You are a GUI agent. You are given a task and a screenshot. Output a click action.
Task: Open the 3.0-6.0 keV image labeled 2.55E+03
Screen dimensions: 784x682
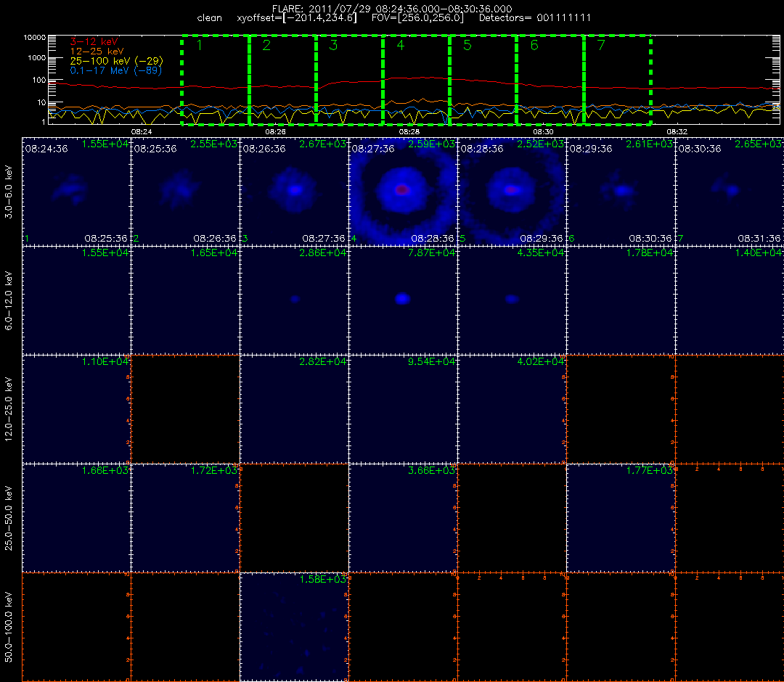point(186,191)
